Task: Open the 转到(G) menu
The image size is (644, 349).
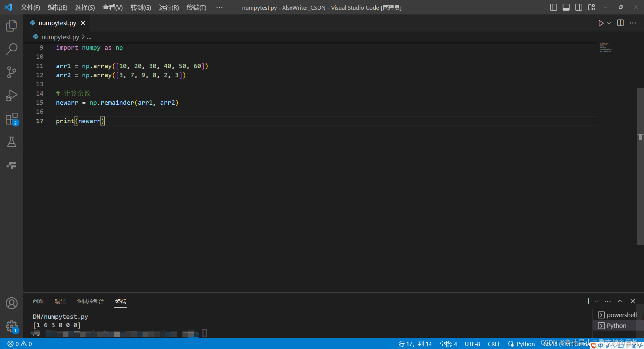Action: (141, 7)
